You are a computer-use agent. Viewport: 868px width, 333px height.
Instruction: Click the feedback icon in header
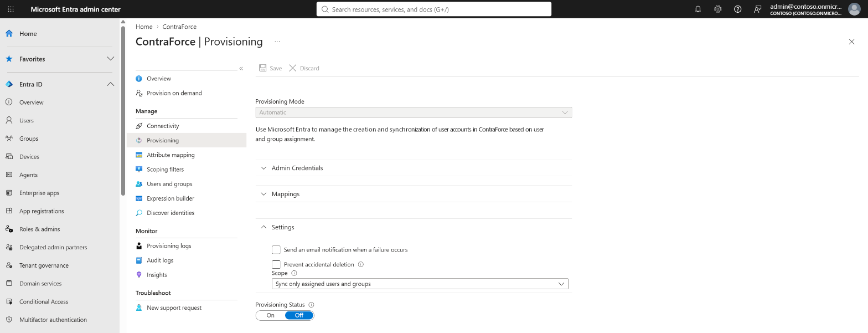[x=757, y=9]
